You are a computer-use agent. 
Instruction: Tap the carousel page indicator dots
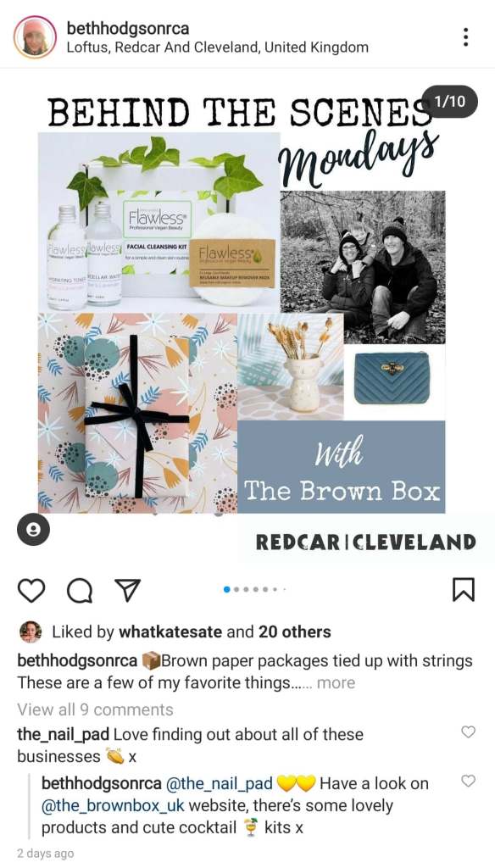pos(254,590)
